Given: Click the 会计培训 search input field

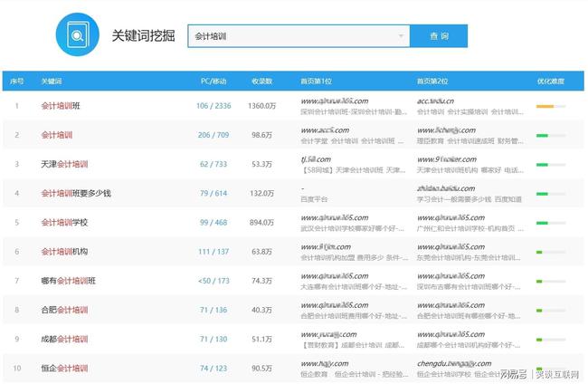Looking at the screenshot, I should point(289,36).
